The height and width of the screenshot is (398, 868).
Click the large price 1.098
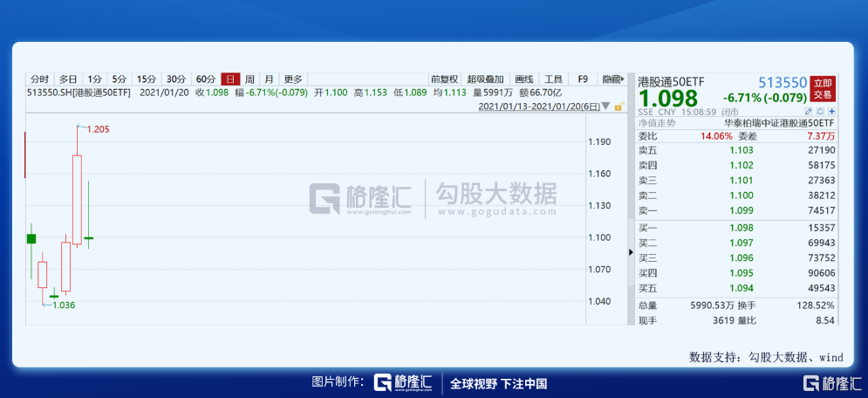[x=669, y=99]
